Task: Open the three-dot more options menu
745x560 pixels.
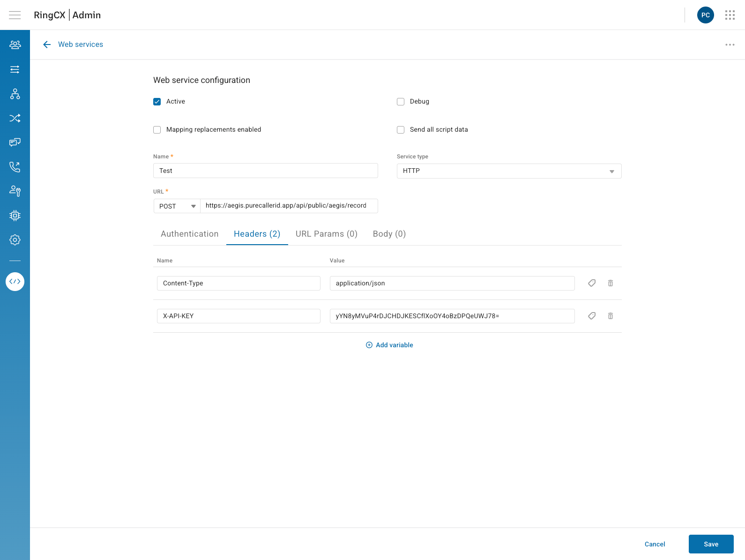Action: 730,45
